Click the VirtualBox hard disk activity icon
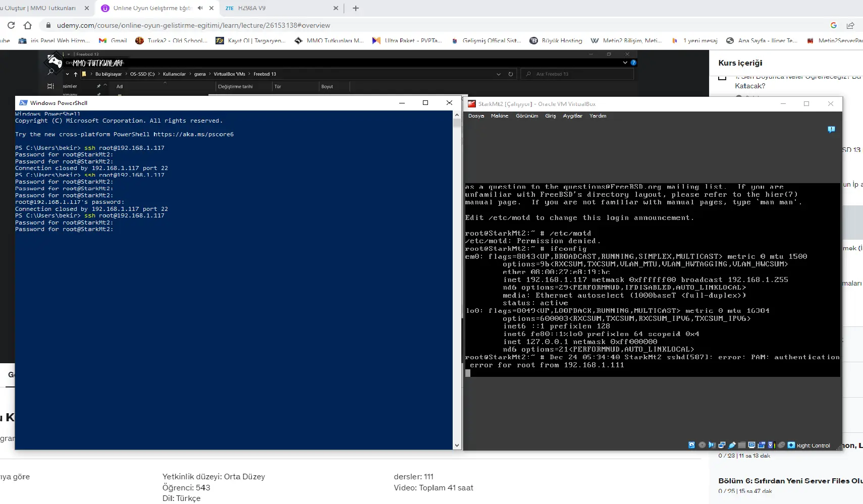This screenshot has height=504, width=863. click(692, 445)
